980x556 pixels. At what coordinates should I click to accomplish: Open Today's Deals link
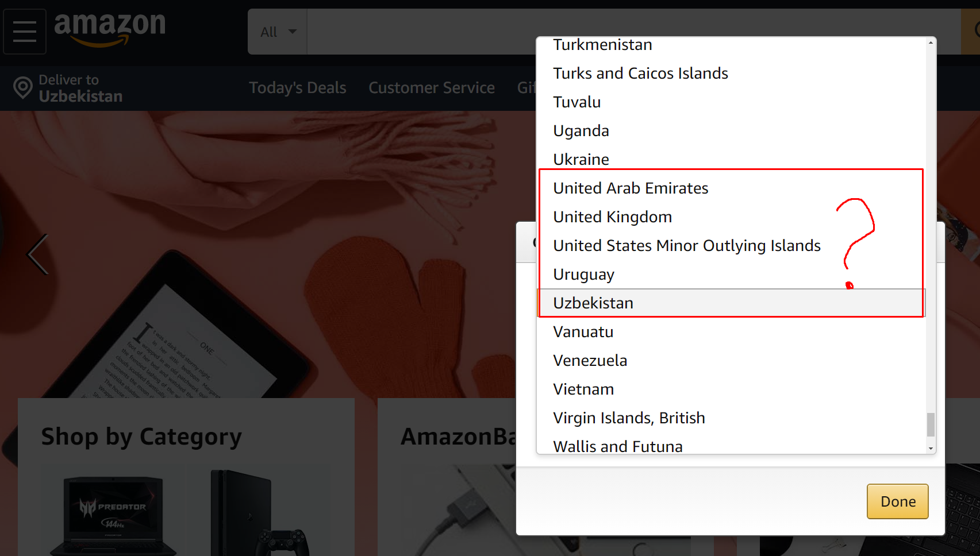[x=297, y=88]
